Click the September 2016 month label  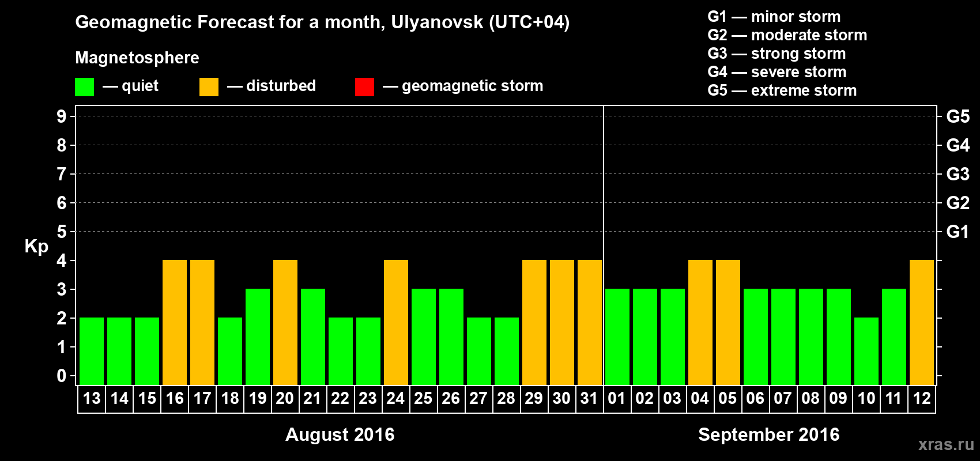pyautogui.click(x=769, y=434)
